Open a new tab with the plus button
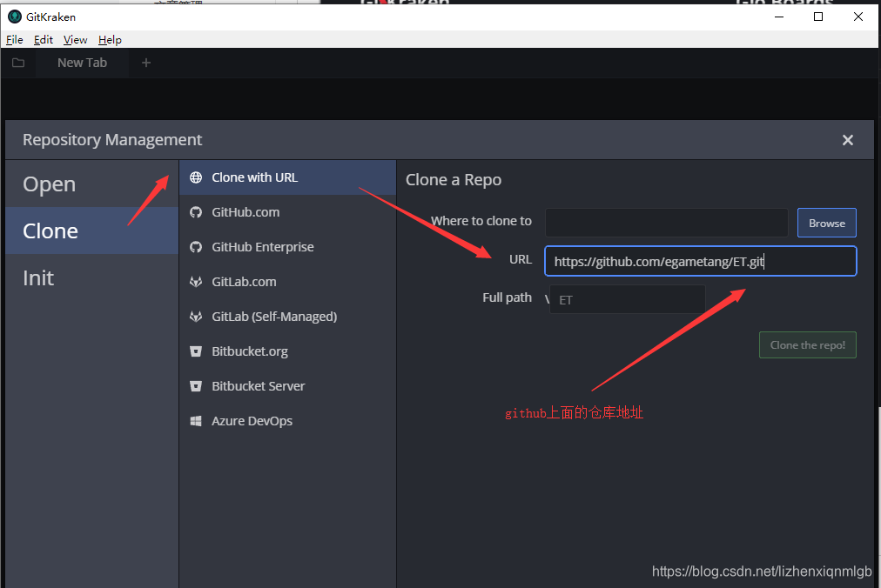 pos(145,62)
